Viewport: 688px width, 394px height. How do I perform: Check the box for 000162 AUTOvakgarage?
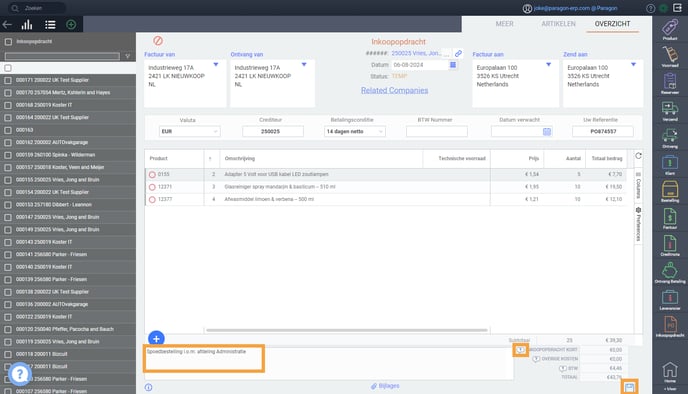click(x=8, y=143)
